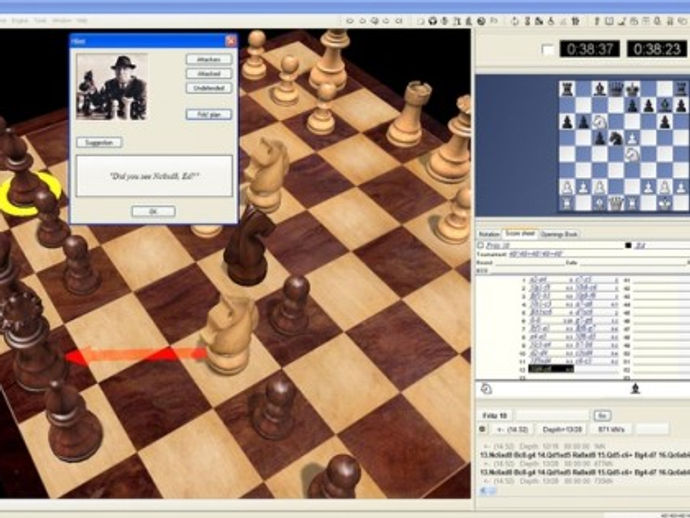Select black knight on d5 in 2D board
The width and height of the screenshot is (690, 518).
[616, 138]
